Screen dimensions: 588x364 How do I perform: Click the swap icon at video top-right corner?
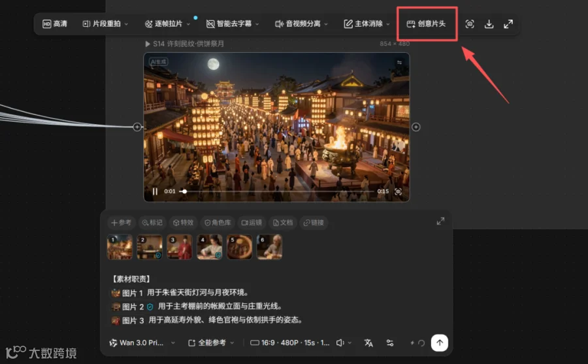tap(399, 62)
